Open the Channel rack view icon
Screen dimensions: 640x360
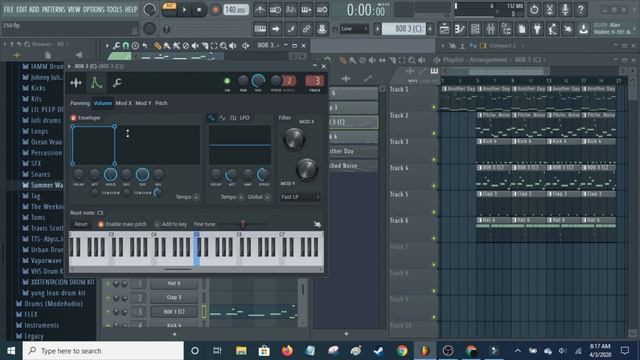coord(475,29)
